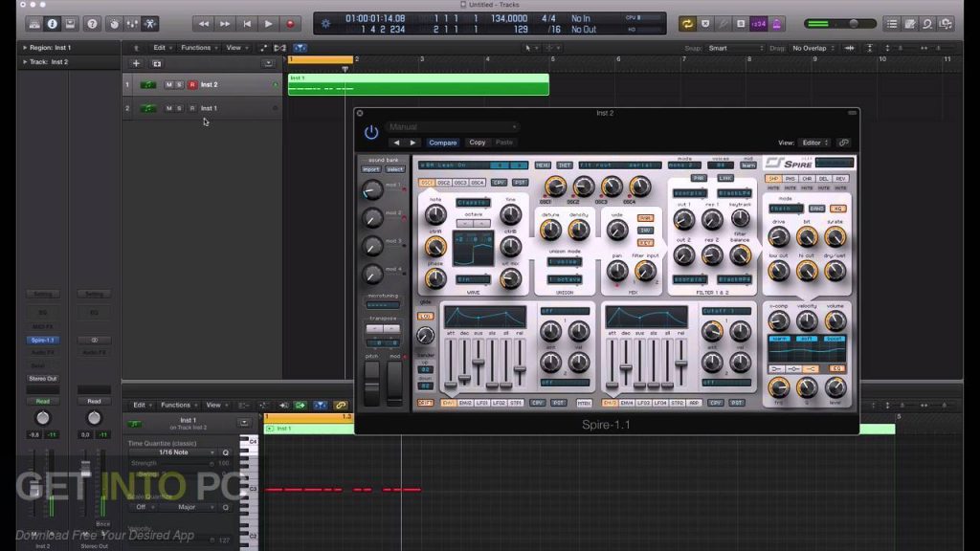Viewport: 980px width, 551px height.
Task: Add a new track with plus button
Action: [x=136, y=64]
